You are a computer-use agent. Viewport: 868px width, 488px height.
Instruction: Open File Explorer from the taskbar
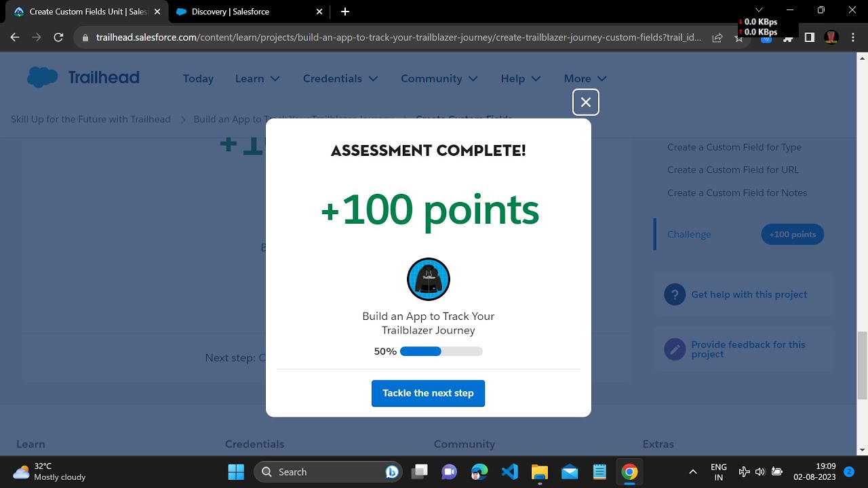(540, 472)
